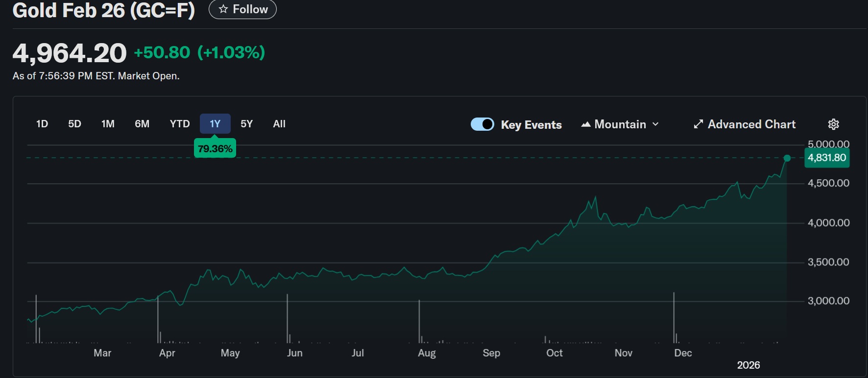Click the 3,500.00 axis label
Screen dimensions: 868x378
[828, 262]
